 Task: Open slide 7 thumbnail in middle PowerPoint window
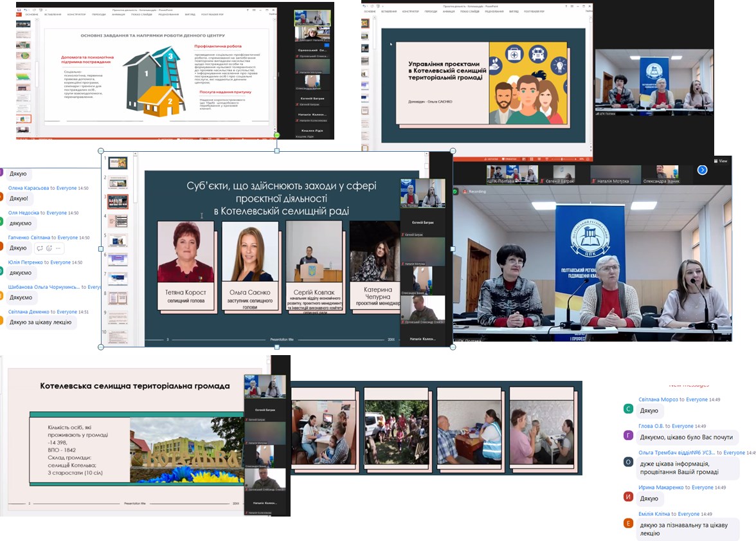click(118, 279)
